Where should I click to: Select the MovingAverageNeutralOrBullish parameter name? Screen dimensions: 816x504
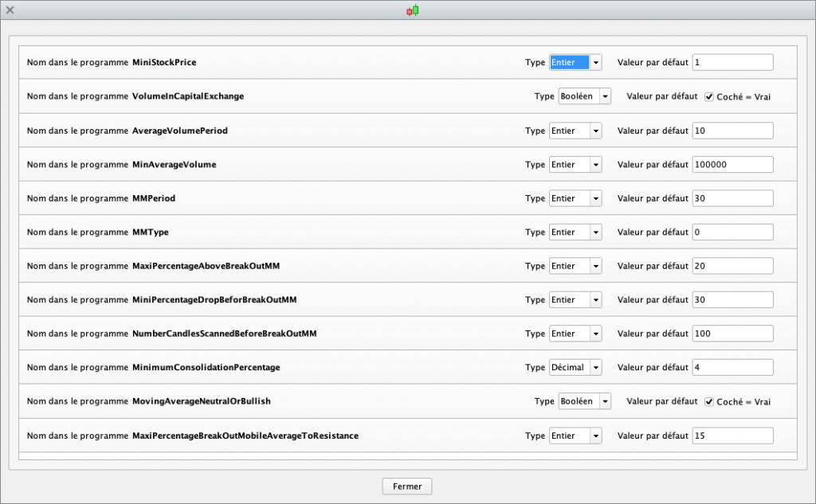point(202,401)
